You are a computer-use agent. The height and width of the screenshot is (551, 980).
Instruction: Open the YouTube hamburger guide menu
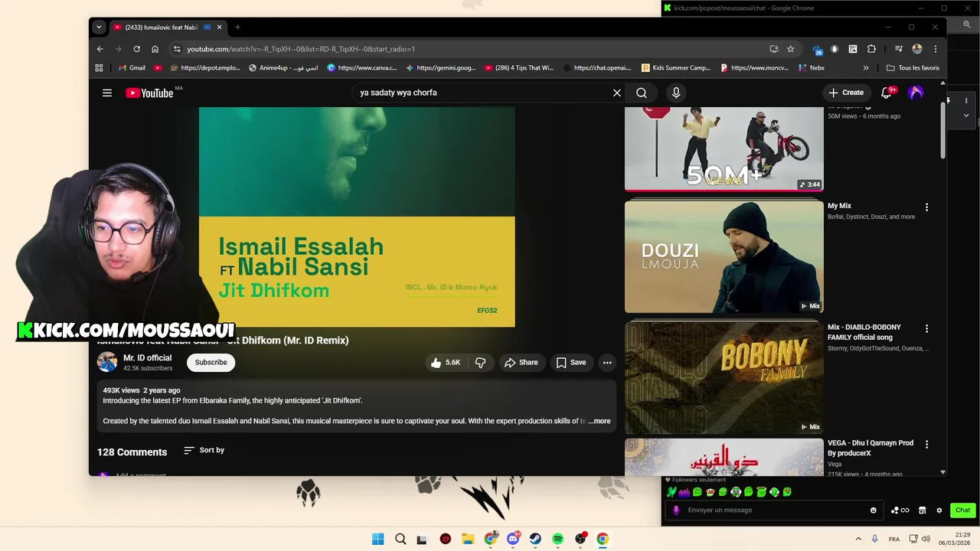point(107,93)
